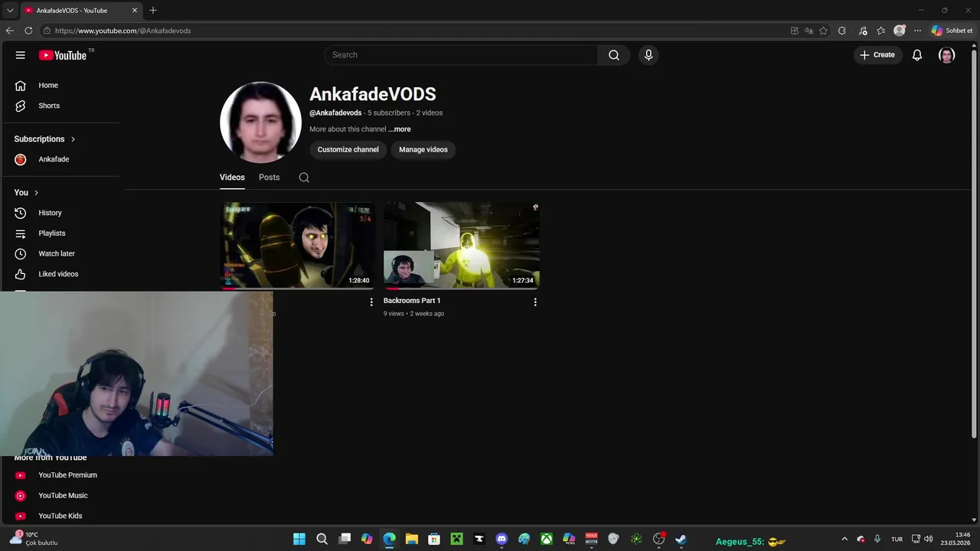Open taskbar clock showing 13:46
Image resolution: width=980 pixels, height=551 pixels.
click(x=956, y=539)
